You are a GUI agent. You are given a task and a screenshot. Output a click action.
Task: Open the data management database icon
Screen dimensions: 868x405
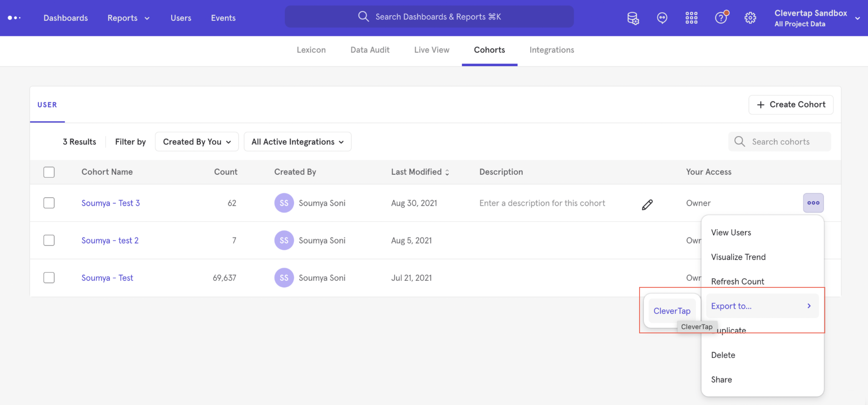point(633,18)
